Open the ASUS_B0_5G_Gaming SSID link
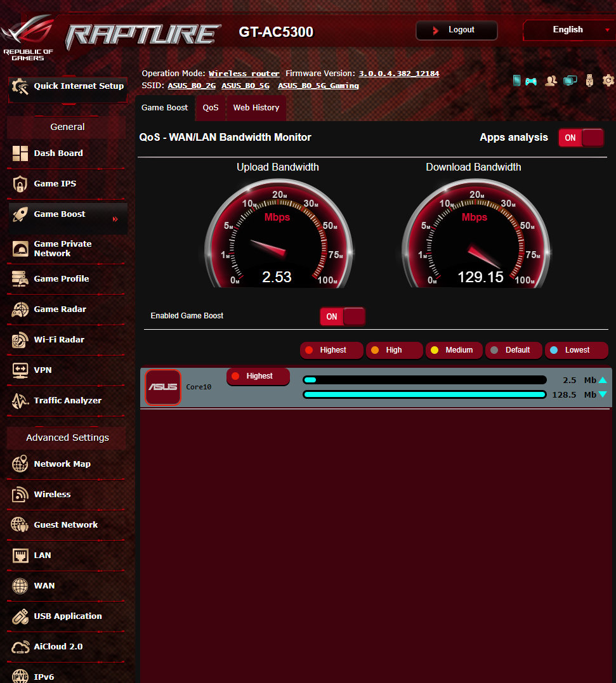 click(318, 86)
